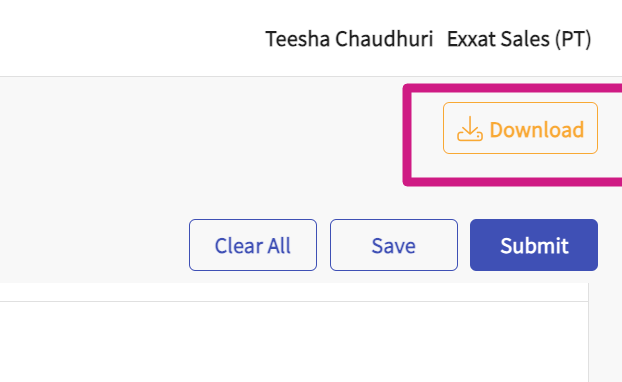Open the Teesha Chaudhuri user profile name

[x=349, y=39]
